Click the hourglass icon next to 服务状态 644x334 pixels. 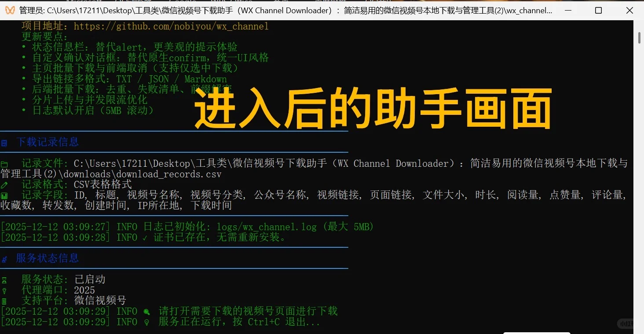(4, 279)
